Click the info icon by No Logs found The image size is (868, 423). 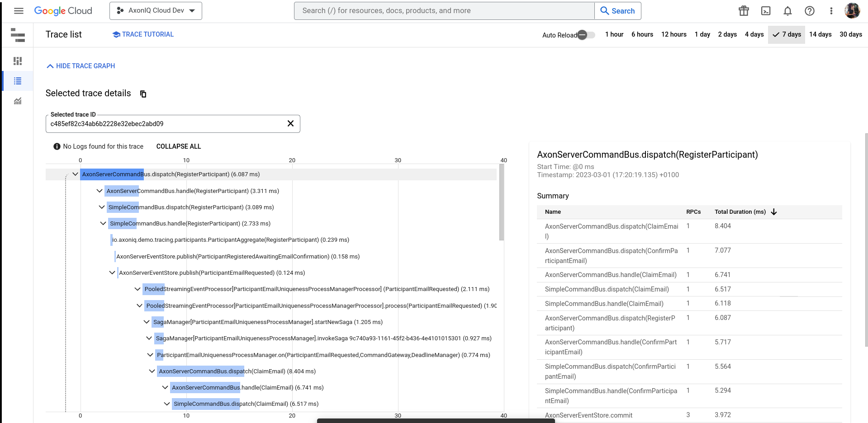57,146
